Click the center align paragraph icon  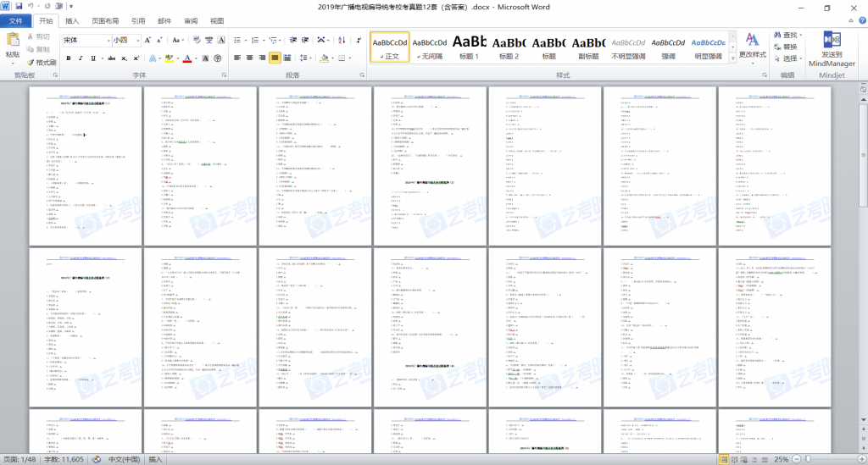(x=250, y=58)
